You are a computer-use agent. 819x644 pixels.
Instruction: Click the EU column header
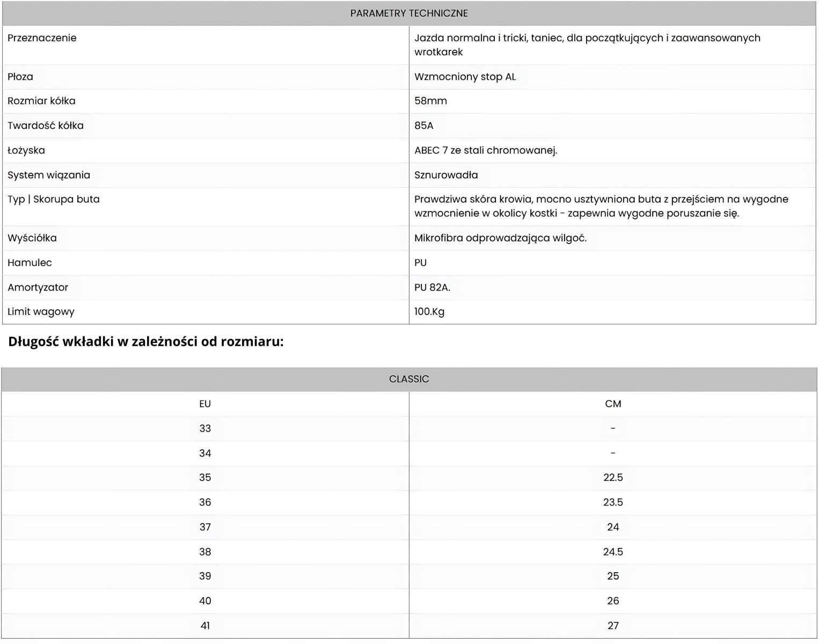click(x=205, y=404)
